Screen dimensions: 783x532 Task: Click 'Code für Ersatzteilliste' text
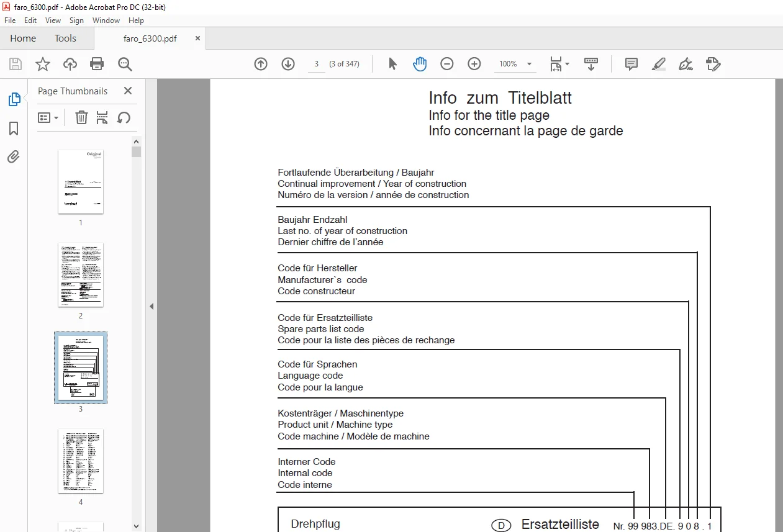click(x=325, y=318)
